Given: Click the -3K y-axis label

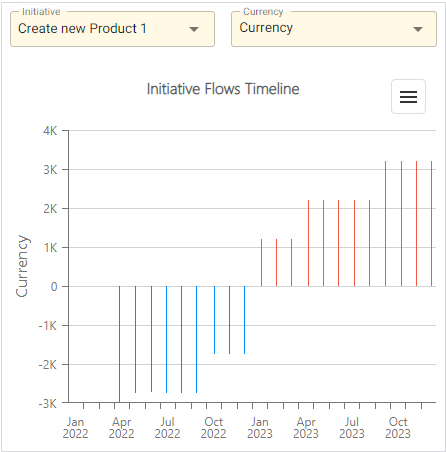Looking at the screenshot, I should [48, 404].
